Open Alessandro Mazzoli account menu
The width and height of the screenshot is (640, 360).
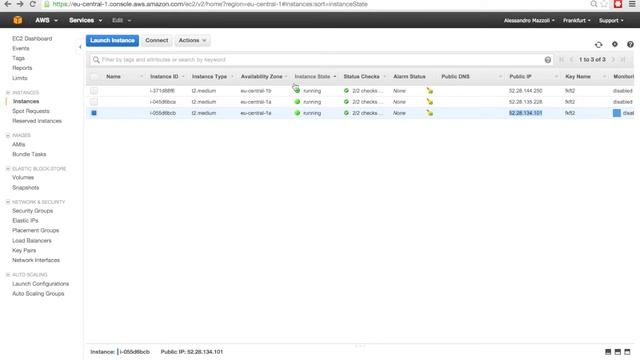pyautogui.click(x=529, y=20)
